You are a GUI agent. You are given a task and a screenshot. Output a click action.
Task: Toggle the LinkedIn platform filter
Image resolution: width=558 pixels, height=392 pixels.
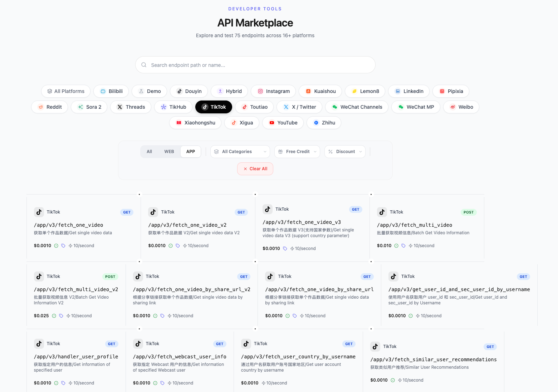[x=409, y=91]
